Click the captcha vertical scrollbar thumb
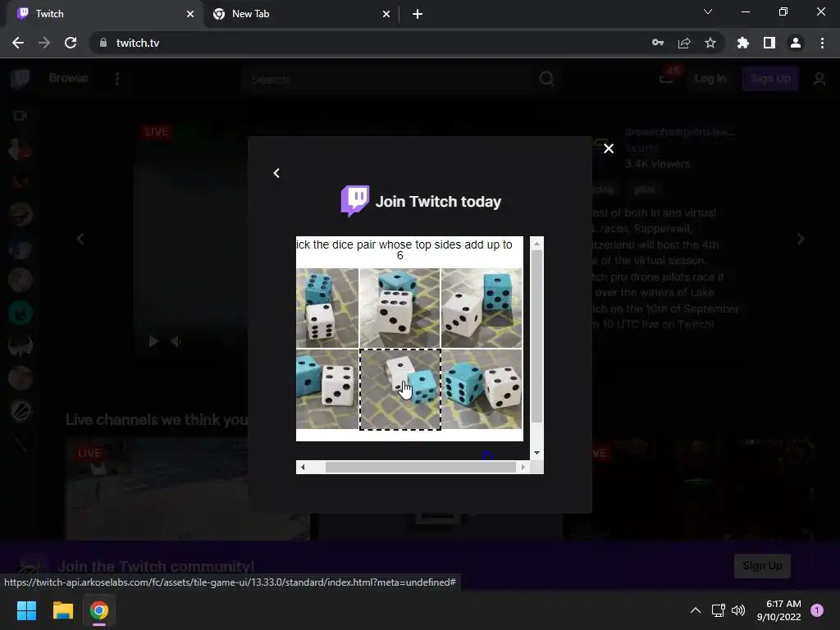840x630 pixels. [x=536, y=336]
